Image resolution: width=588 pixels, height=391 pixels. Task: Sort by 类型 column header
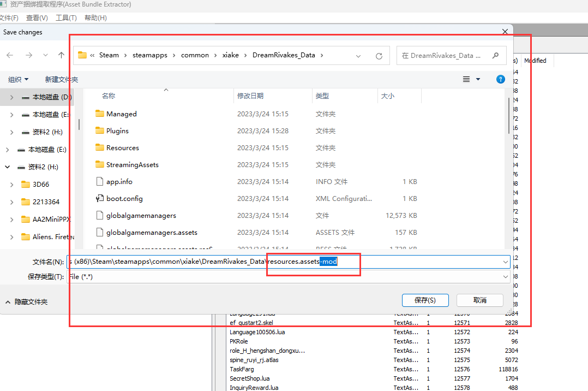tap(322, 96)
